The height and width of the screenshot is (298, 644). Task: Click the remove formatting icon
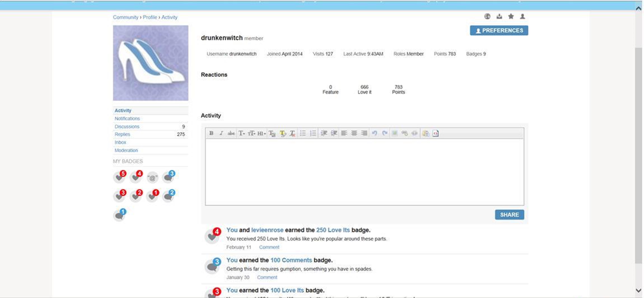coord(292,133)
